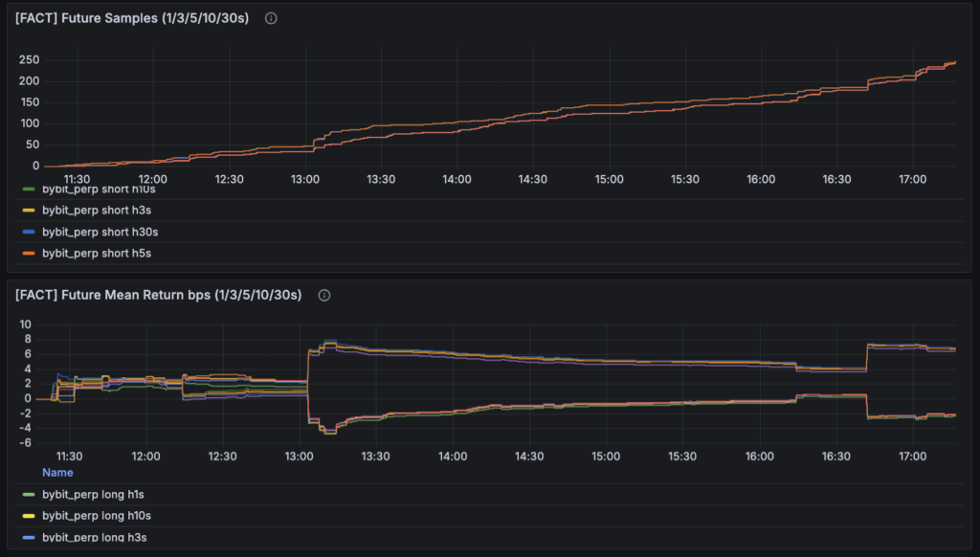
Task: Toggle bybit_perp long h1s legend label
Action: 92,495
